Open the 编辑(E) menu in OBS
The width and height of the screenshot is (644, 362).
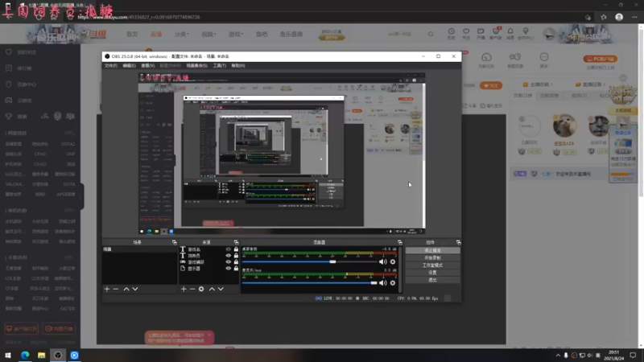tap(129, 66)
